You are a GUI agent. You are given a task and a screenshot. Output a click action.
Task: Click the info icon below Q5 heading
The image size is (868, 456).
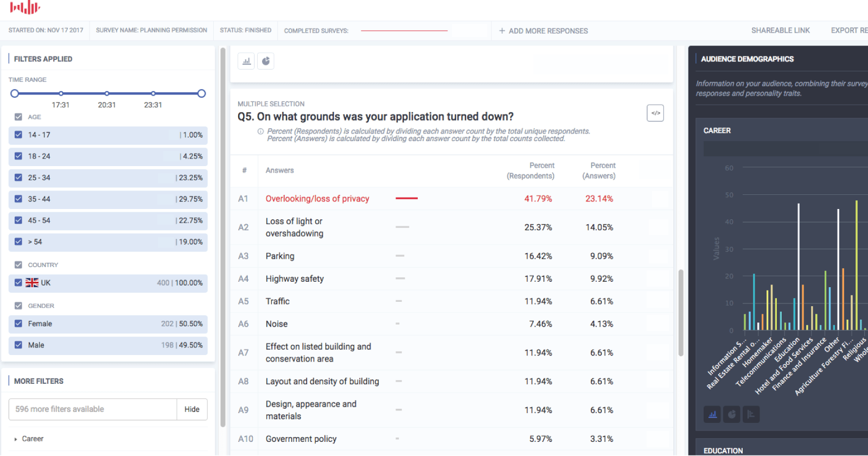[260, 131]
